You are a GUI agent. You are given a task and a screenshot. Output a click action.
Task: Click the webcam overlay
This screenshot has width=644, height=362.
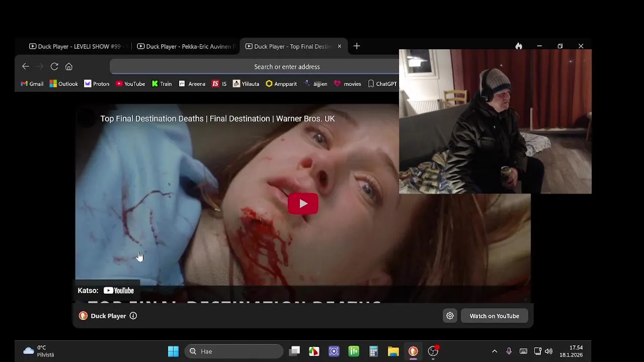coord(495,121)
